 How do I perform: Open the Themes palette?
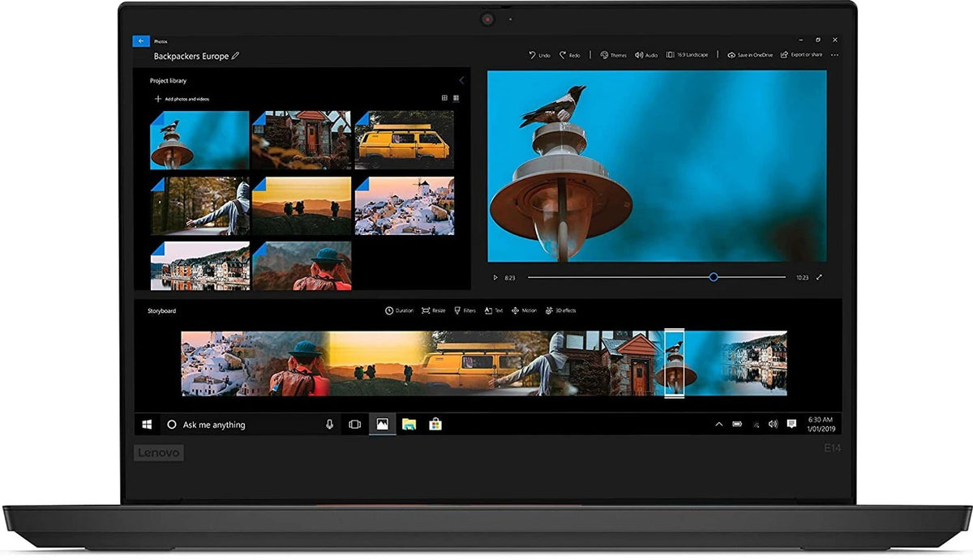point(613,55)
